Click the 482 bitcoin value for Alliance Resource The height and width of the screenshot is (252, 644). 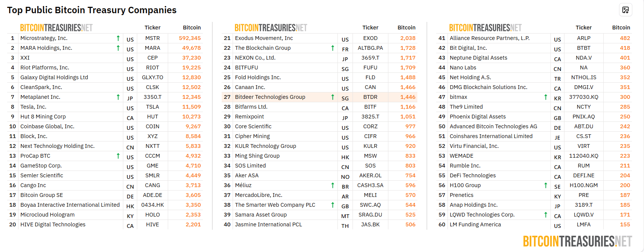[x=625, y=38]
